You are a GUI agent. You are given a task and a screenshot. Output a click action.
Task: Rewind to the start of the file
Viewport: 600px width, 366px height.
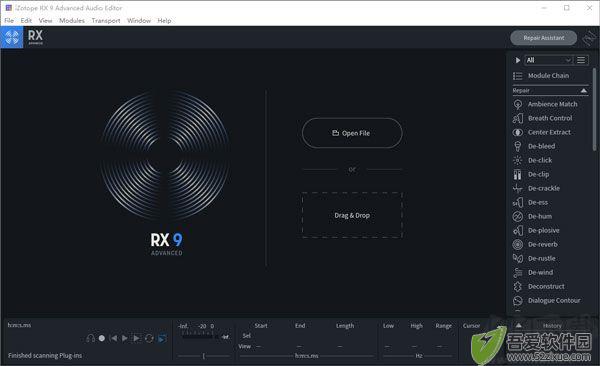click(x=113, y=338)
